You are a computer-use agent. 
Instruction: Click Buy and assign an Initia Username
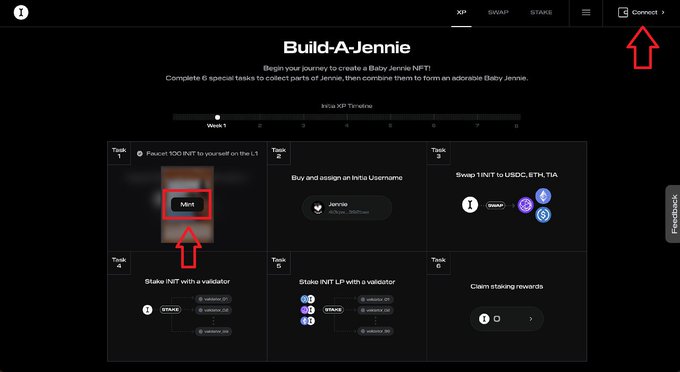point(347,178)
